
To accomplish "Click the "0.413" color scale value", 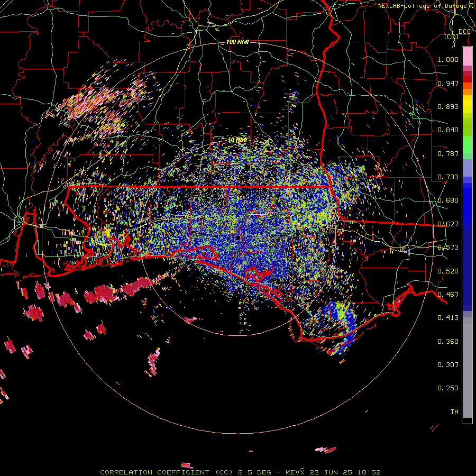I will 448,318.
